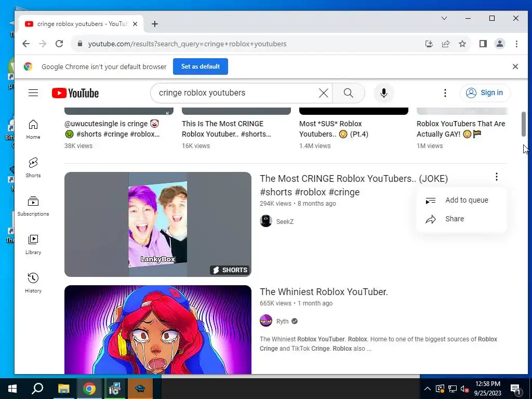Switch to the cringe roblox youtubers tab
The image size is (532, 399).
[82, 24]
